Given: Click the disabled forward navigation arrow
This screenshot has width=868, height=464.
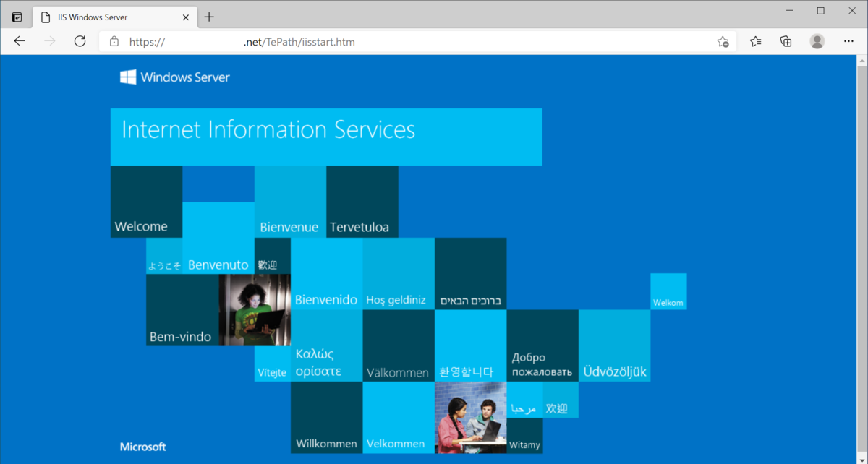Looking at the screenshot, I should tap(50, 41).
